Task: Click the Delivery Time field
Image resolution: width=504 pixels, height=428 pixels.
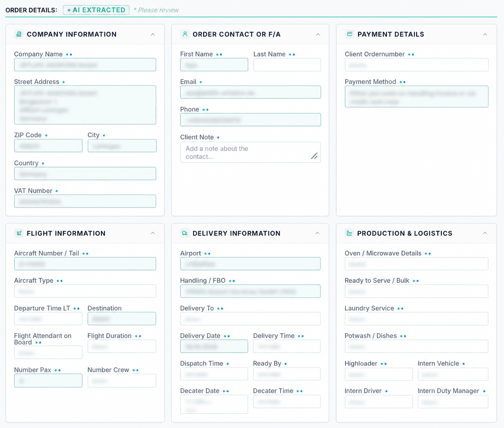Action: (x=287, y=347)
